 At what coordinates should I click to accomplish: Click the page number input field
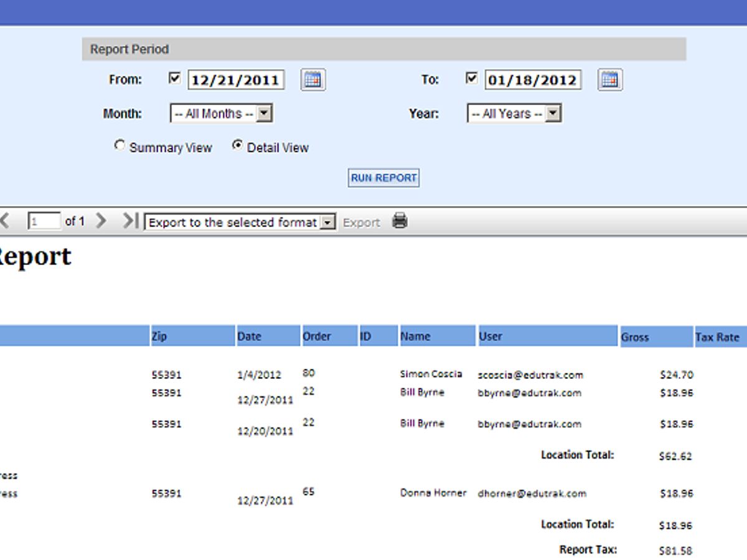(x=44, y=221)
